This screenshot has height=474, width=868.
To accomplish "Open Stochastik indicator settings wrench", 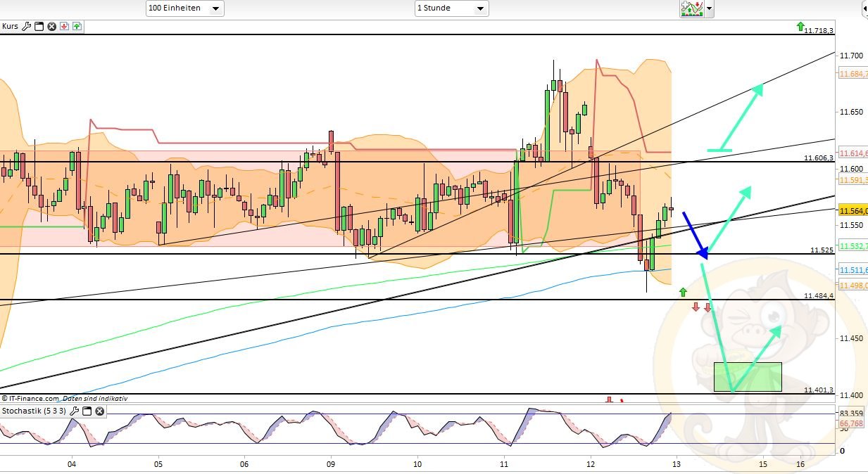I will [74, 411].
